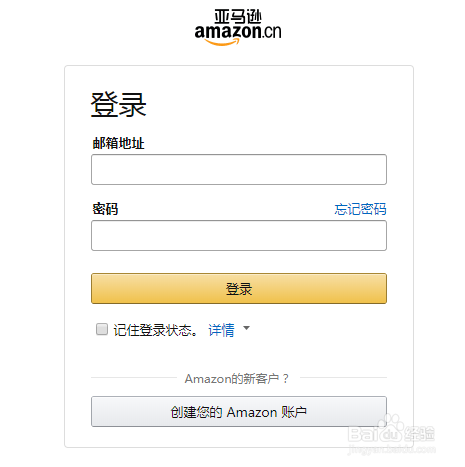Click the amazon.cn logo at top
The width and height of the screenshot is (465, 467).
(238, 27)
